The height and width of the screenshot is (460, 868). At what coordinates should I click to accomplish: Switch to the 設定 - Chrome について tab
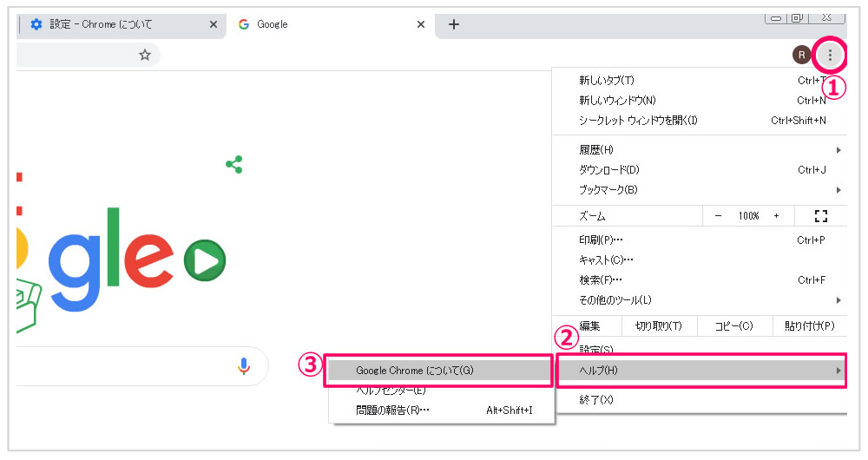click(x=122, y=25)
